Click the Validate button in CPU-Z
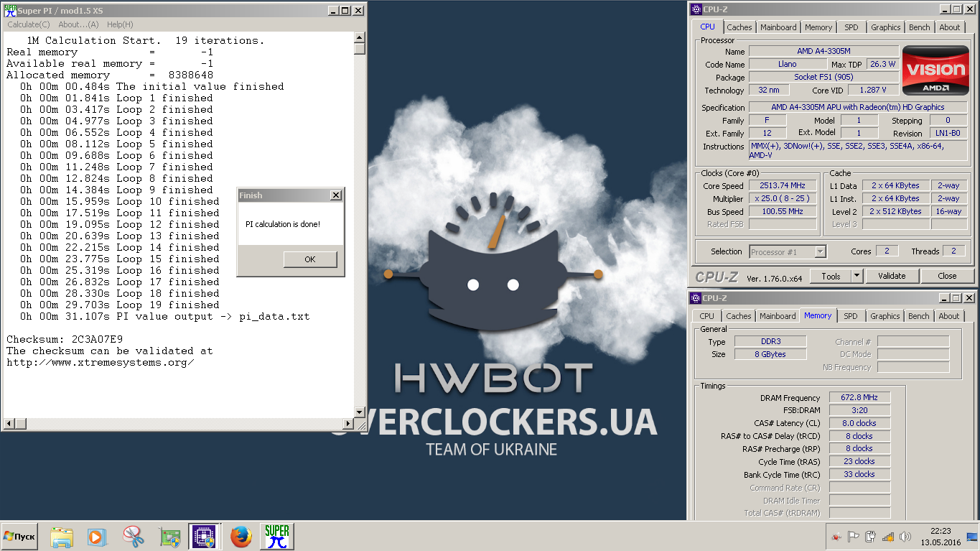 [892, 276]
